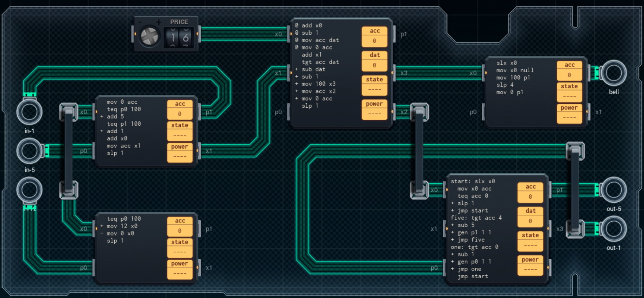Select the in-5 input connector
The image size is (644, 298).
[x=29, y=151]
